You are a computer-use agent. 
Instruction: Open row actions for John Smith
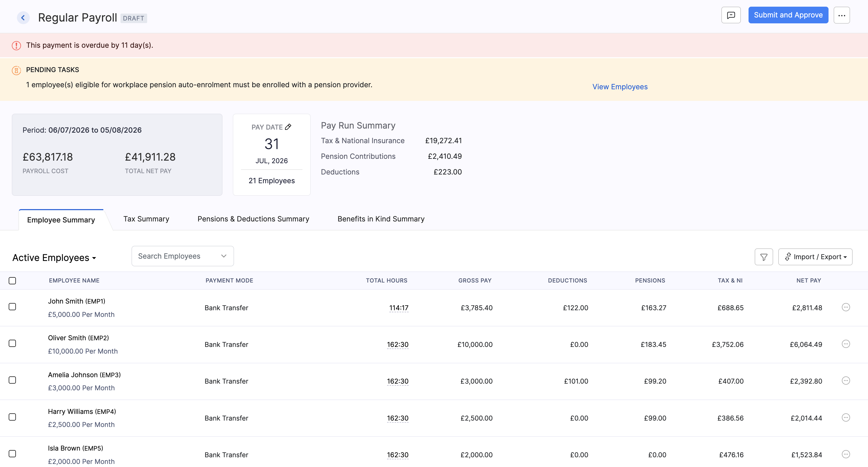coord(846,307)
